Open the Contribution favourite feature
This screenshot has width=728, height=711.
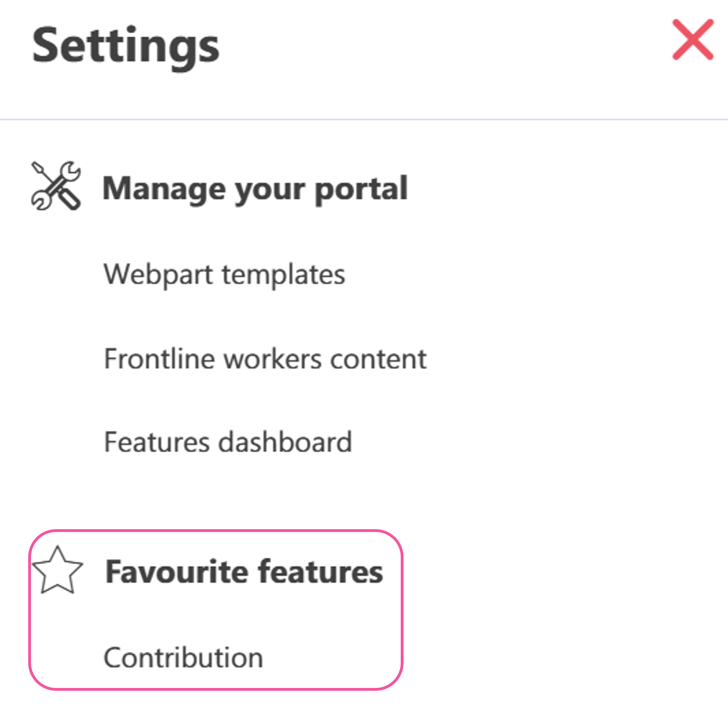tap(183, 657)
